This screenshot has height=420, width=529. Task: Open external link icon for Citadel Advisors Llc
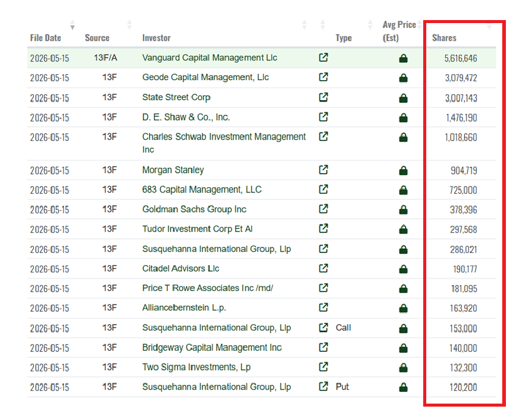[x=323, y=268]
